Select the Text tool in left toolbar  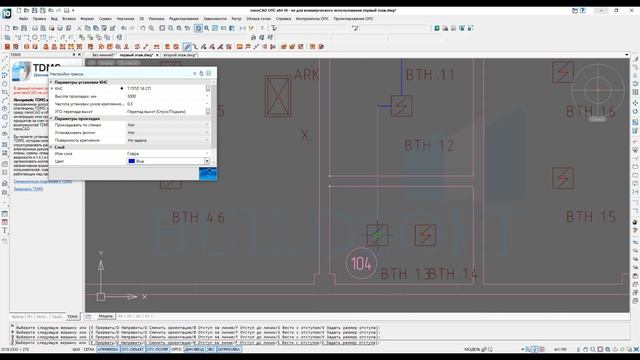tap(5, 231)
